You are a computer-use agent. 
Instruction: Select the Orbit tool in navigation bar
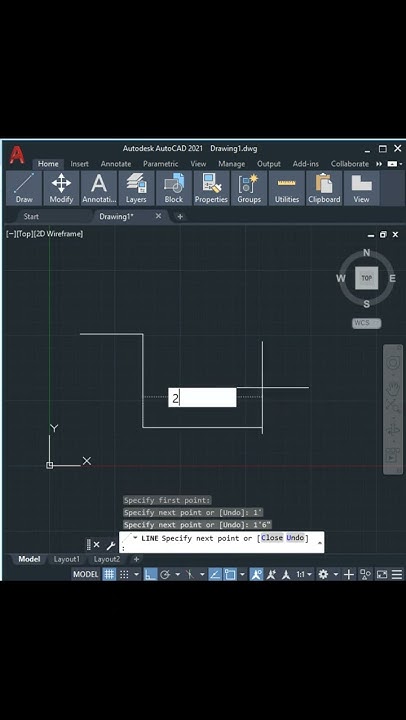[393, 430]
